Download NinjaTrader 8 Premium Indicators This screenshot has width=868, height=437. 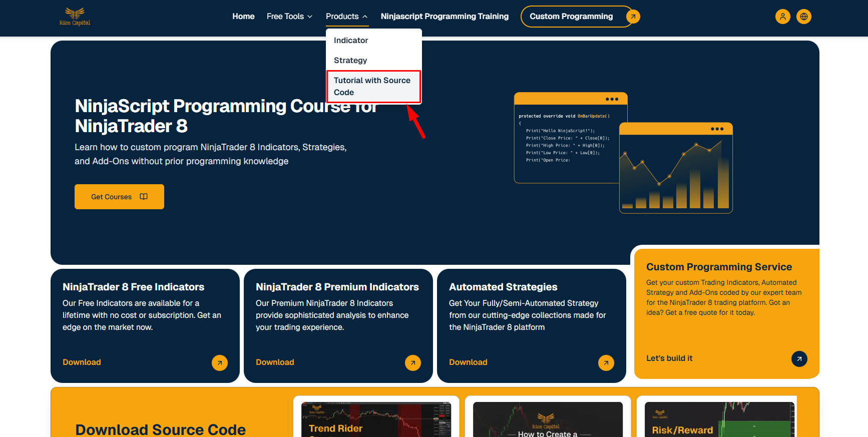coord(275,362)
